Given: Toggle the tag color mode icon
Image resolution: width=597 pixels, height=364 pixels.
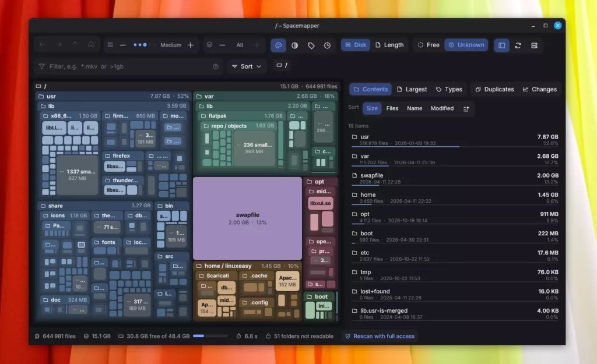Looking at the screenshot, I should (311, 45).
